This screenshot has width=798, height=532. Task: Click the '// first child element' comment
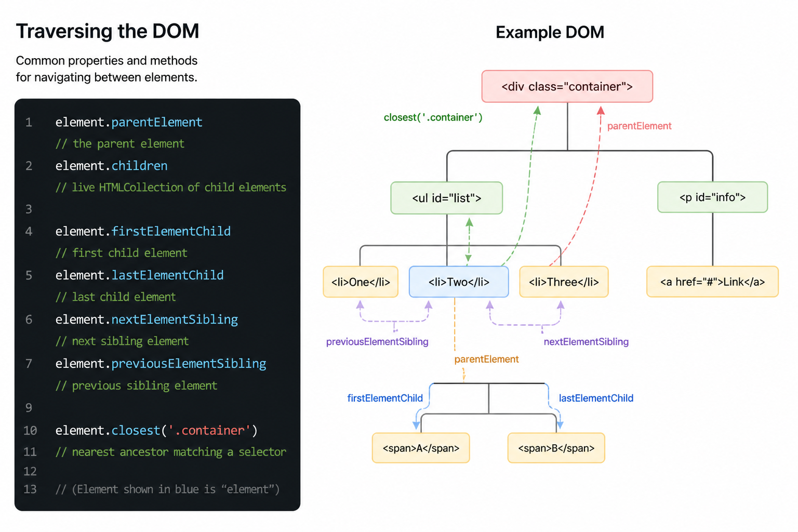122,252
